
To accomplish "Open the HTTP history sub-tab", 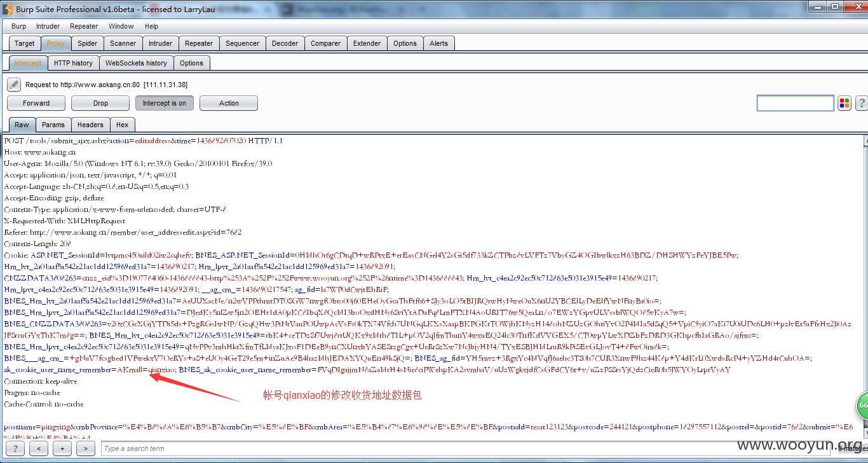I will tap(73, 63).
